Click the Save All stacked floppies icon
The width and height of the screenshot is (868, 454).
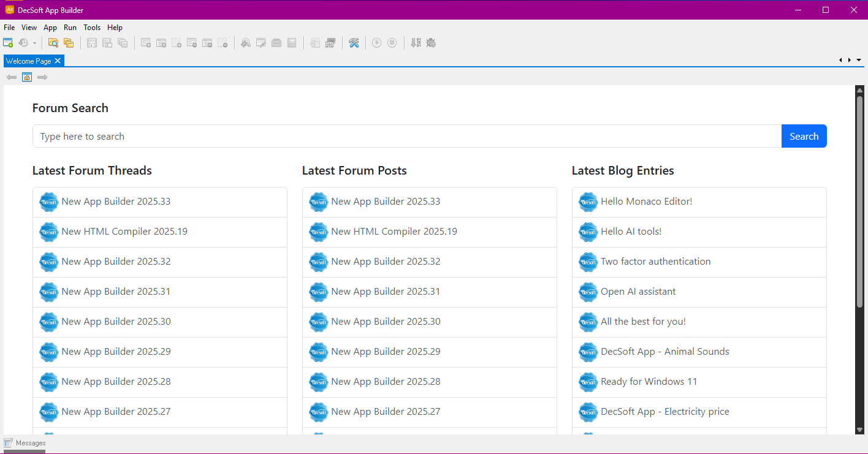tap(123, 43)
